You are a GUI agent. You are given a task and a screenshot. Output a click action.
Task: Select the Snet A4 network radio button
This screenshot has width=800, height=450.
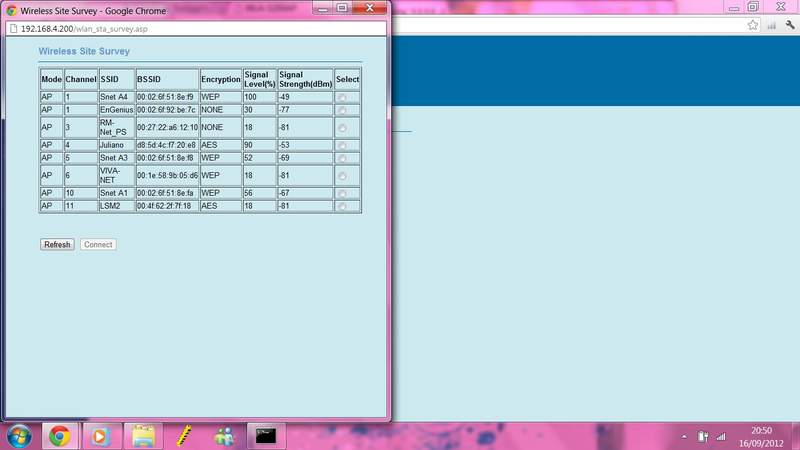coord(342,97)
